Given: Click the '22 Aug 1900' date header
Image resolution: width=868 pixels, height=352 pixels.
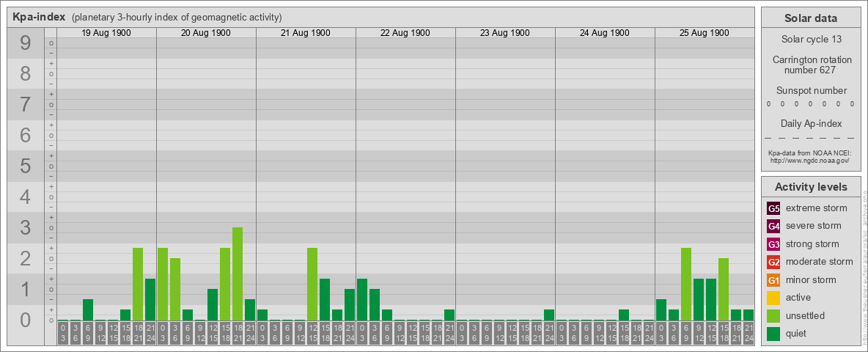Looking at the screenshot, I should pyautogui.click(x=405, y=33).
